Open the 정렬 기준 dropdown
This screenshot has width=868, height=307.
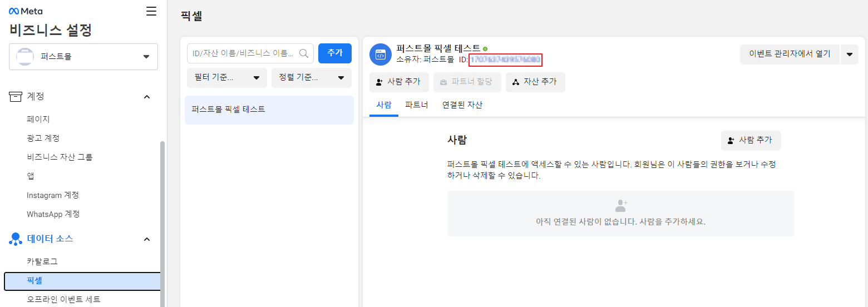point(312,78)
